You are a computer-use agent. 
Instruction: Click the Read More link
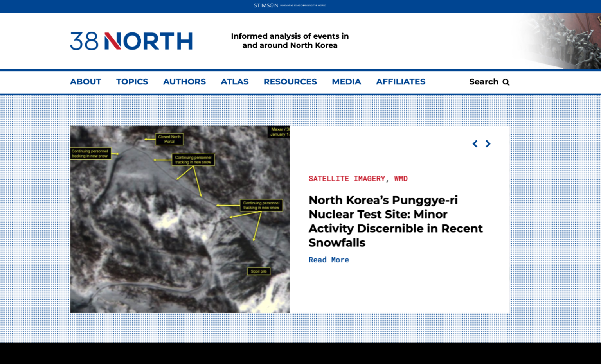[x=329, y=260]
